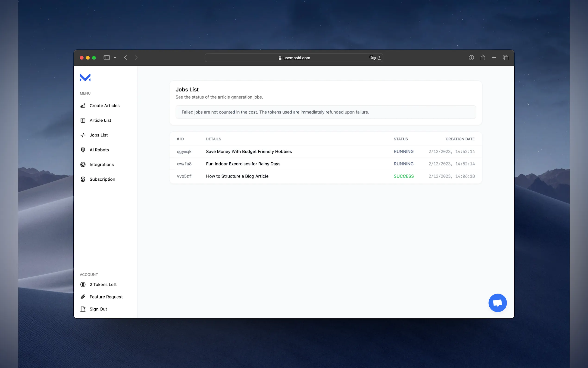Open Create Articles from the menu
Viewport: 588px width, 368px height.
click(x=104, y=106)
